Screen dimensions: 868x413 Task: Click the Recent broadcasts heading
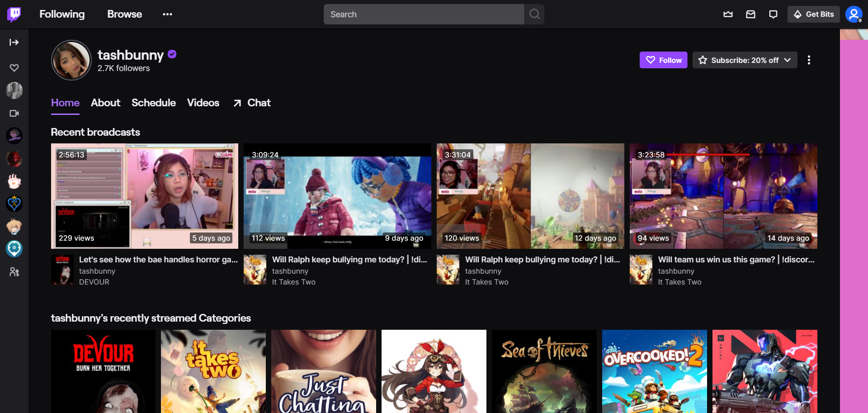[95, 132]
